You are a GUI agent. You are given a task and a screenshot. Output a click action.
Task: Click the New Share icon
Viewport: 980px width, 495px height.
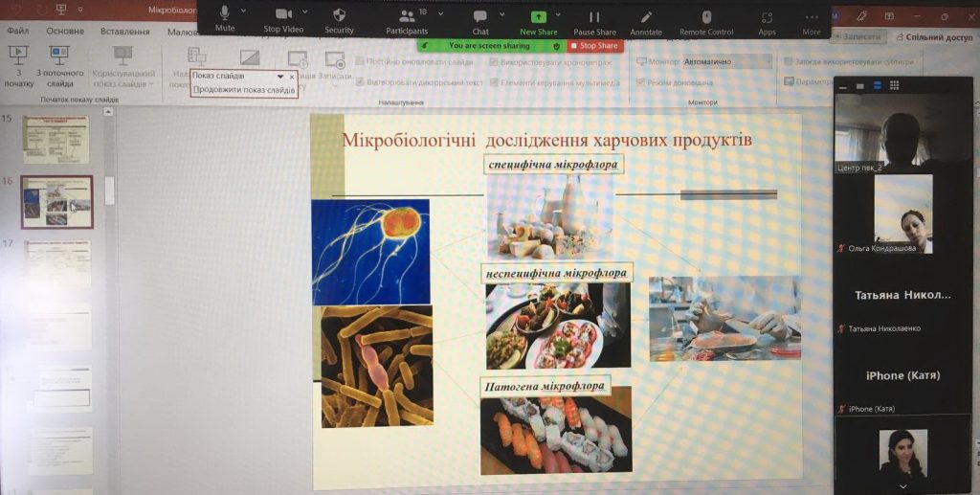(x=539, y=16)
